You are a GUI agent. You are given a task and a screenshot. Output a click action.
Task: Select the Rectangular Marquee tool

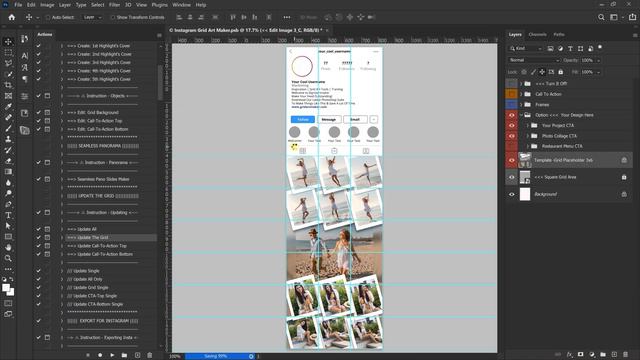[x=8, y=53]
